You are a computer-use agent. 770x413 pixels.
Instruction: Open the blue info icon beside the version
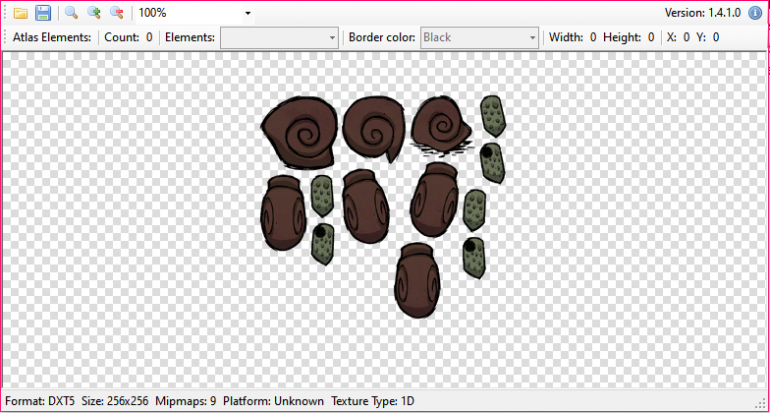755,13
